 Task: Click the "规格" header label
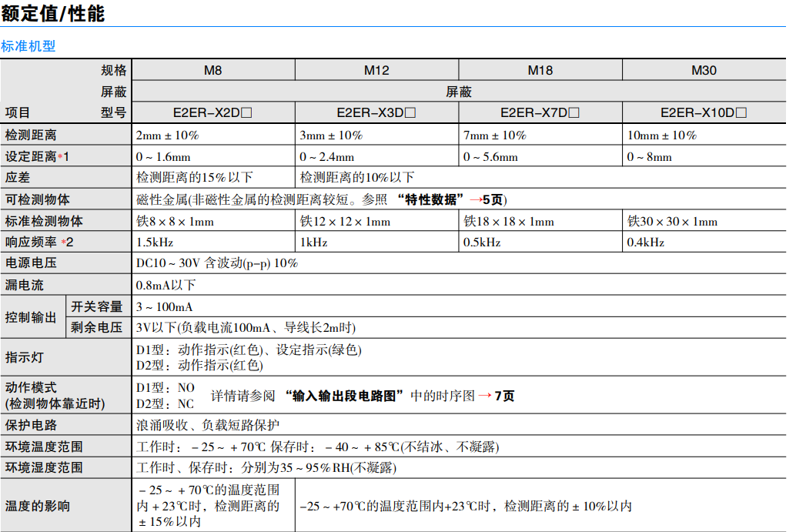click(114, 71)
